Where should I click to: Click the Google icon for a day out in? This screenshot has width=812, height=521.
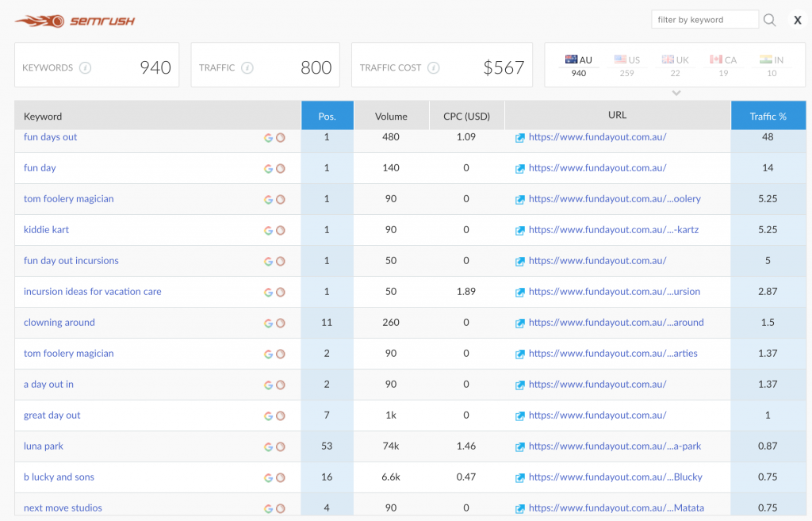[x=268, y=385]
